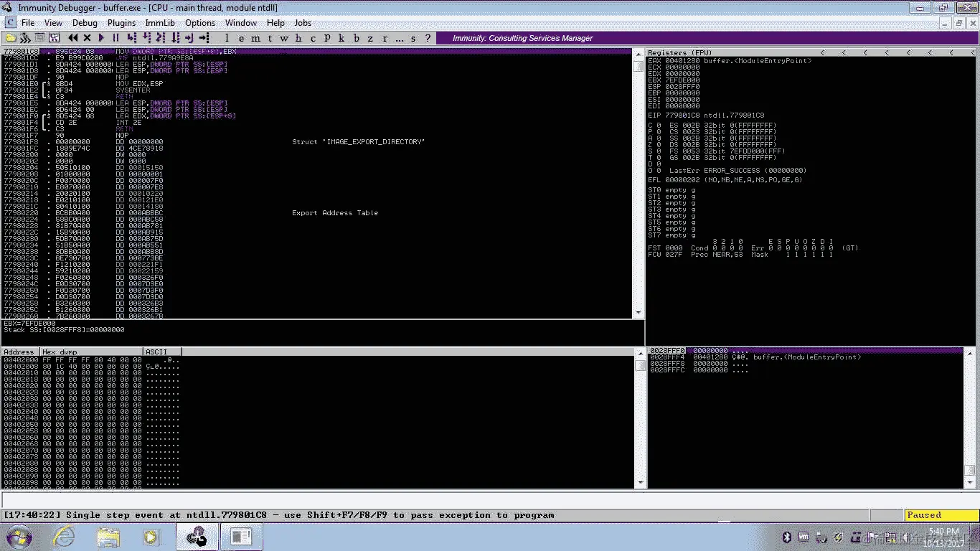This screenshot has height=551, width=980.
Task: Show threads with 't' button
Action: click(x=270, y=38)
